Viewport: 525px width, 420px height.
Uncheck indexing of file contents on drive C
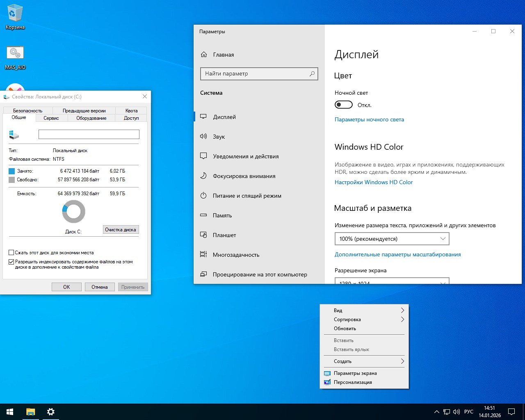pyautogui.click(x=11, y=262)
